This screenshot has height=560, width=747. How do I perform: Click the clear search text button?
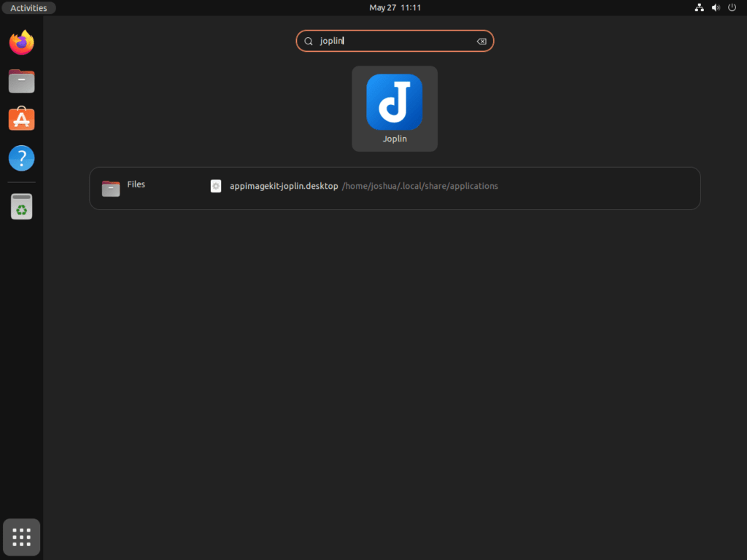[x=481, y=41]
